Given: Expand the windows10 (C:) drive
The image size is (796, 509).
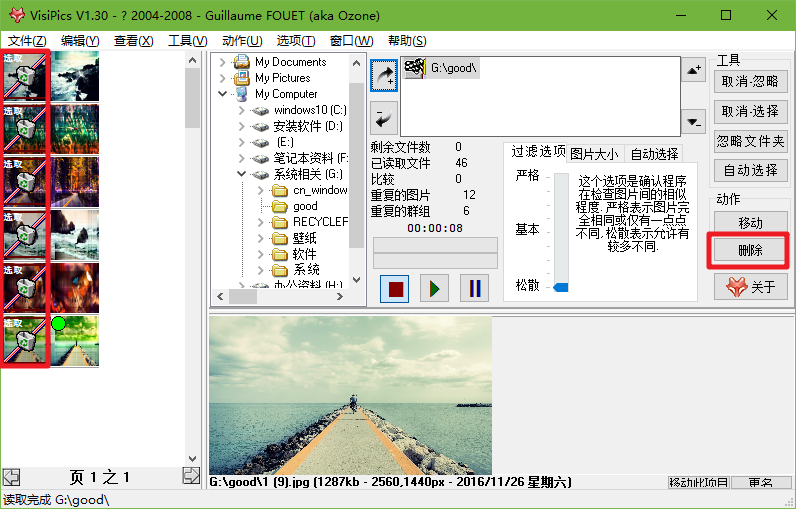Looking at the screenshot, I should [x=241, y=110].
